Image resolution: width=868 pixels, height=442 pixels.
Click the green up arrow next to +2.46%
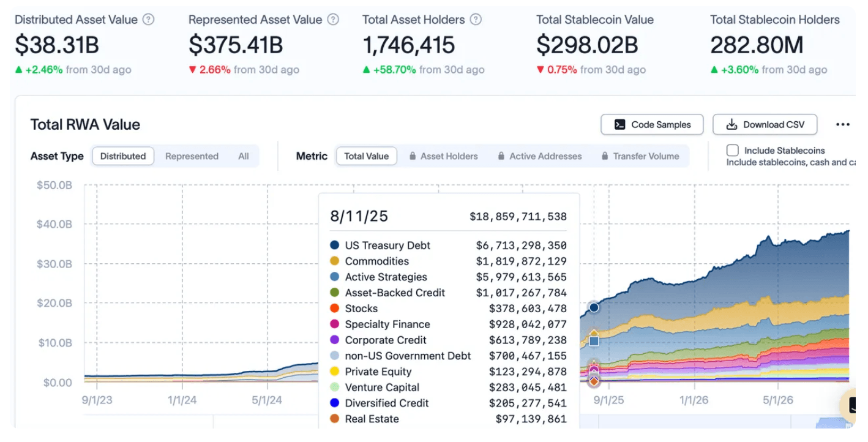pyautogui.click(x=19, y=70)
